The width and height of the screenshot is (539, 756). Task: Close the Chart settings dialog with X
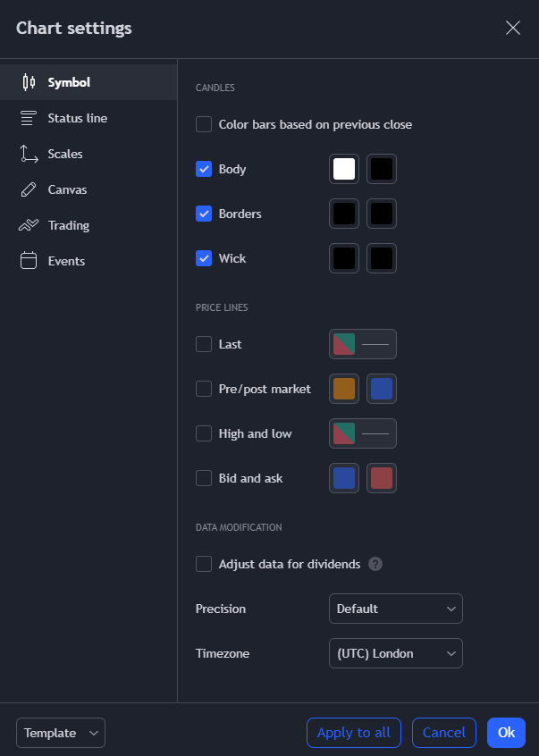(513, 28)
